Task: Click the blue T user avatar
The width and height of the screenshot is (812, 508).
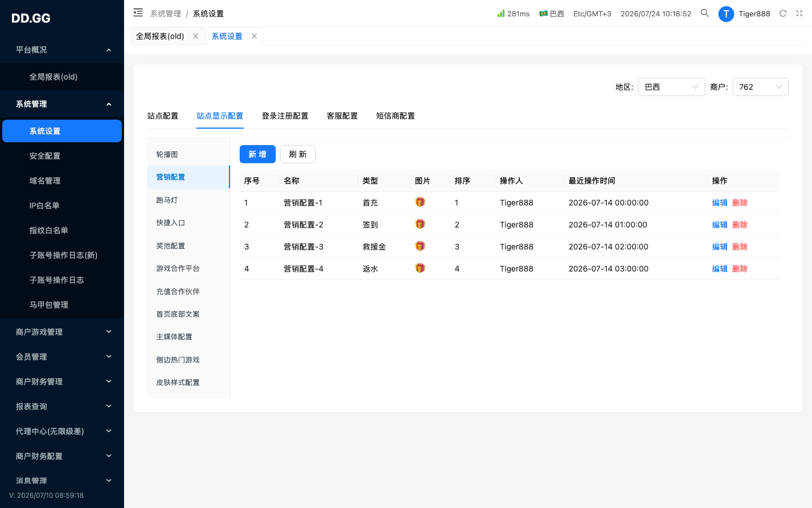Action: click(x=726, y=14)
